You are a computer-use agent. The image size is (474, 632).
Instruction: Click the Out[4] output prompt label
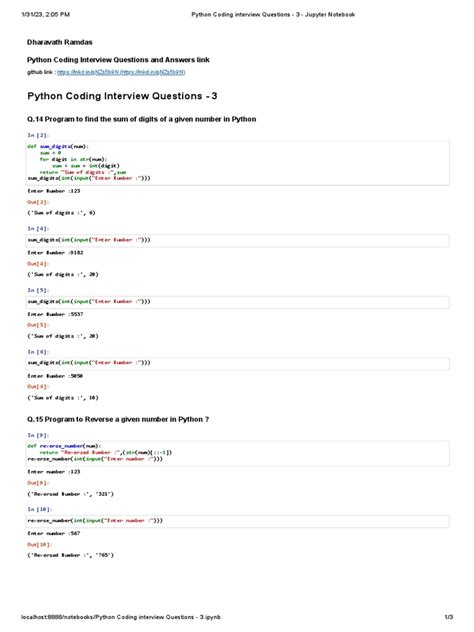point(38,264)
